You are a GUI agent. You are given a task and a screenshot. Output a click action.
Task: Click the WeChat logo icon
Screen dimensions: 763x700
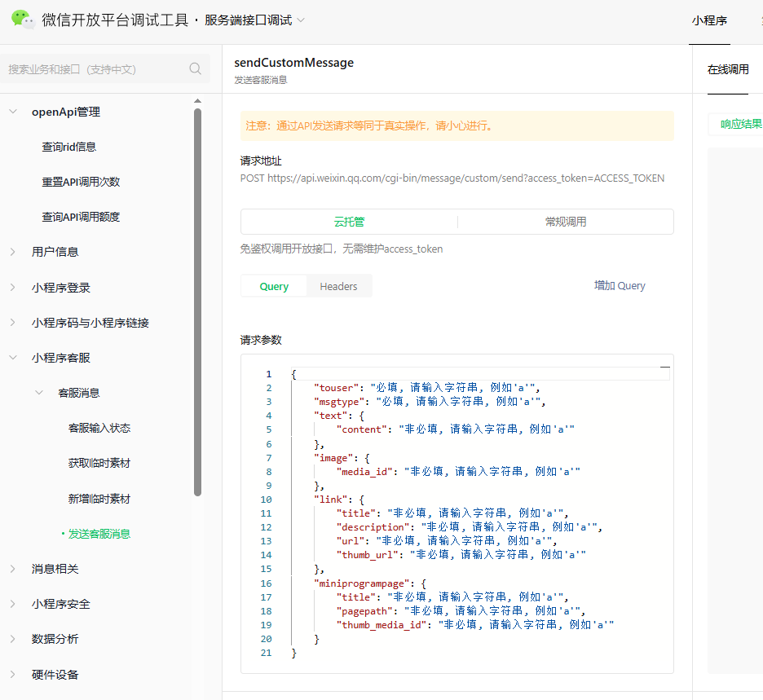22,20
